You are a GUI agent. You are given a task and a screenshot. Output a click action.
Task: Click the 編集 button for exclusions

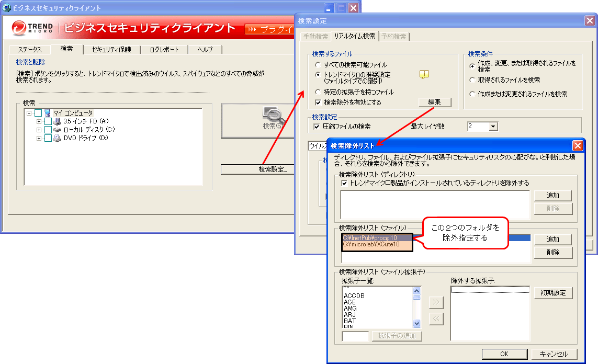pyautogui.click(x=435, y=102)
